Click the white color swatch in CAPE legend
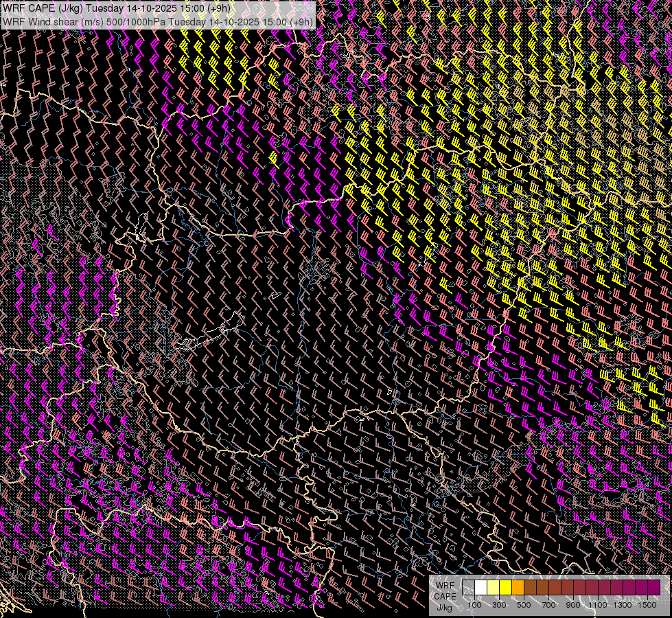Image resolution: width=672 pixels, height=618 pixels. 480,587
